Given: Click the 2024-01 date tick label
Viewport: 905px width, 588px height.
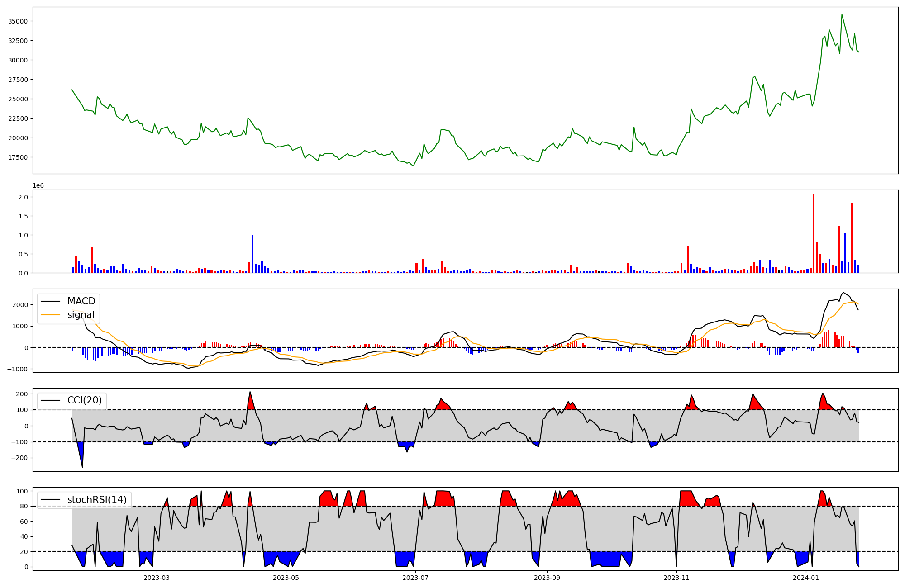Looking at the screenshot, I should [x=806, y=578].
